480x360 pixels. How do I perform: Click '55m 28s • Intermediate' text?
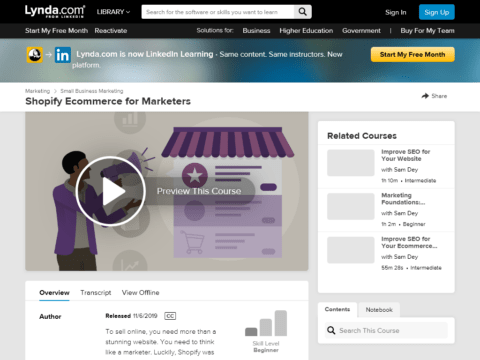pyautogui.click(x=411, y=268)
